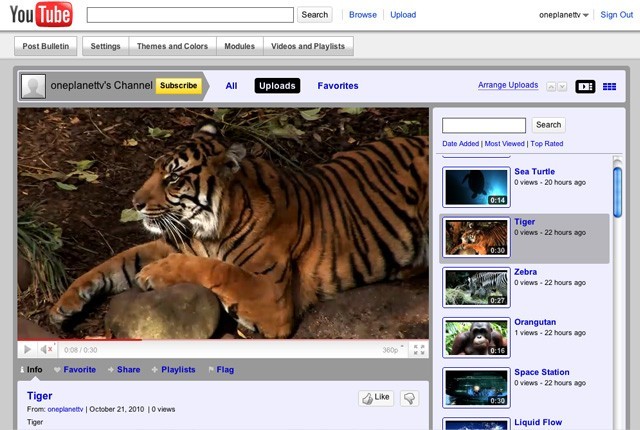This screenshot has height=430, width=640.
Task: Open the 360p quality dropdown
Action: (393, 350)
